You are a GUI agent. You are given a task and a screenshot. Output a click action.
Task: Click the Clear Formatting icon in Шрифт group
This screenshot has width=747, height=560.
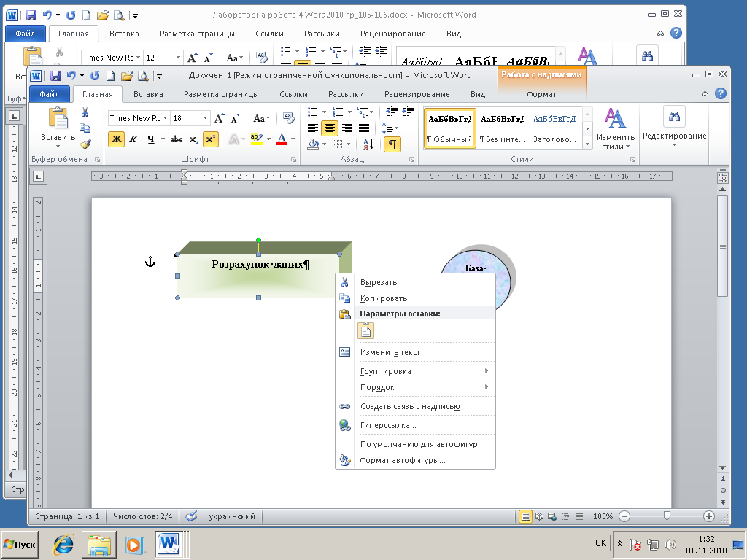click(x=289, y=117)
